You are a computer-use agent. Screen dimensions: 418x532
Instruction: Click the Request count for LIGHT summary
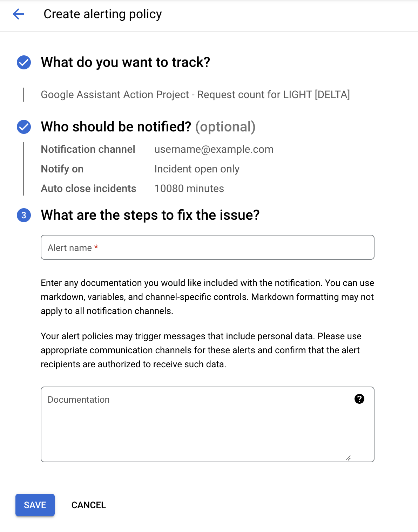click(x=195, y=95)
